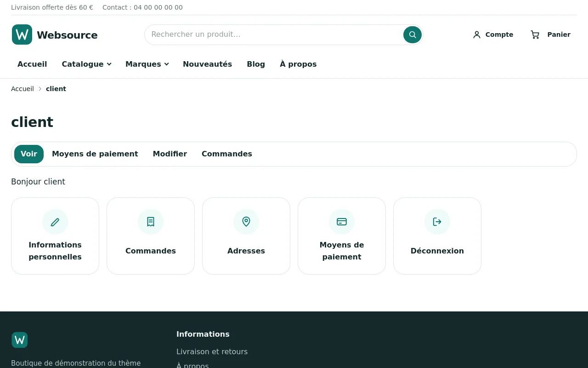Click the Accueil breadcrumb link
The height and width of the screenshot is (368, 588).
point(23,89)
